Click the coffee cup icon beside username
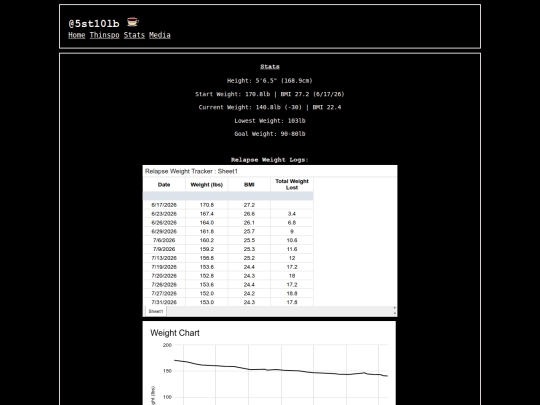Screen dimensions: 540x405 tap(133, 22)
